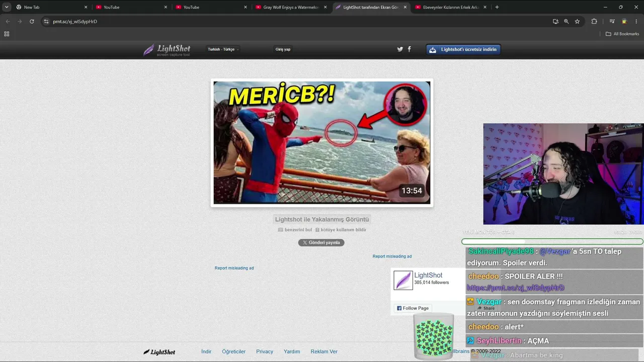Click SeyhLibertin username in chat
Image resolution: width=644 pixels, height=362 pixels.
click(x=499, y=341)
